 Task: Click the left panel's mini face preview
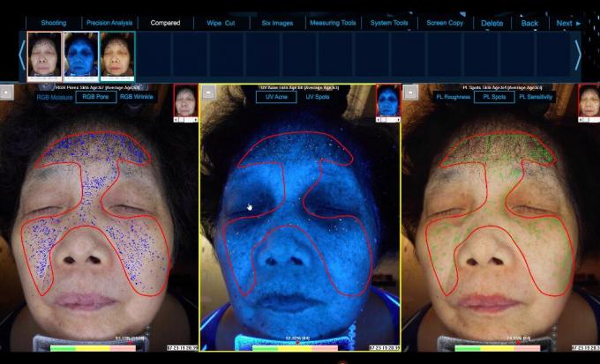pyautogui.click(x=185, y=101)
